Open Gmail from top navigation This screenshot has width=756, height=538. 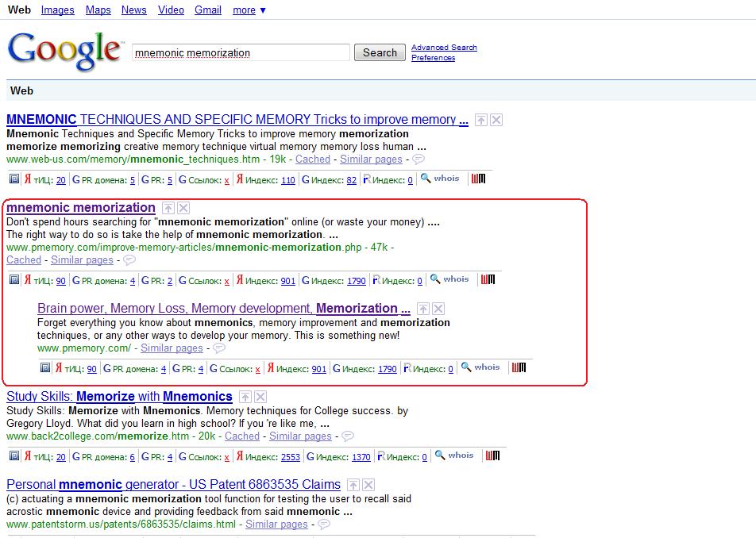(208, 10)
